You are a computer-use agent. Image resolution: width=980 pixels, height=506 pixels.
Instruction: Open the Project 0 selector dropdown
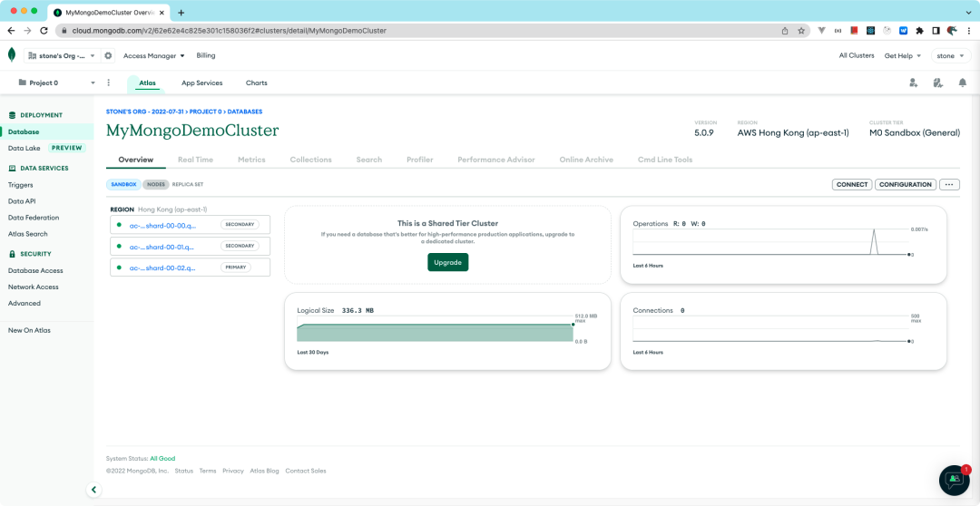(57, 83)
